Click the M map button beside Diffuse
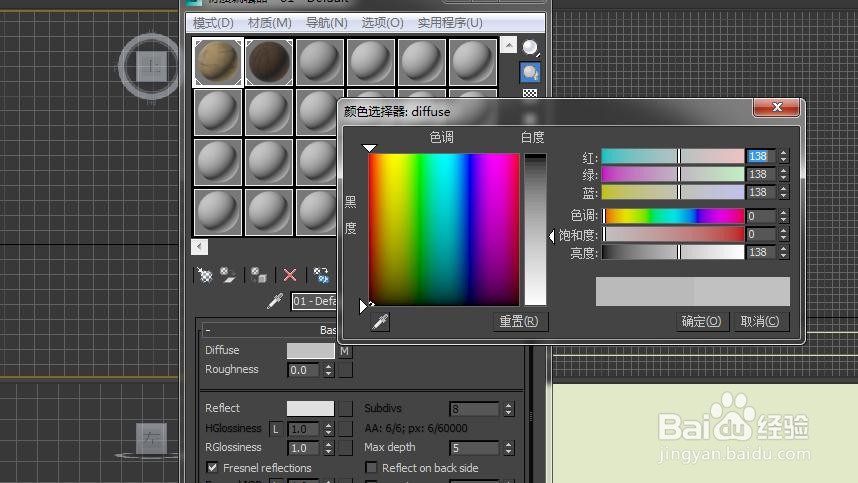This screenshot has width=858, height=483. pos(345,351)
